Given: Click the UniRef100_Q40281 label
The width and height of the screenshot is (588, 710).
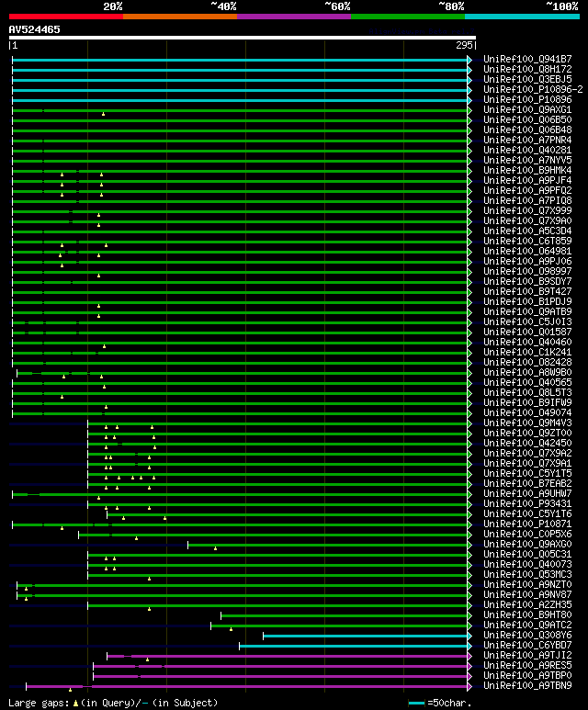Looking at the screenshot, I should (527, 151).
